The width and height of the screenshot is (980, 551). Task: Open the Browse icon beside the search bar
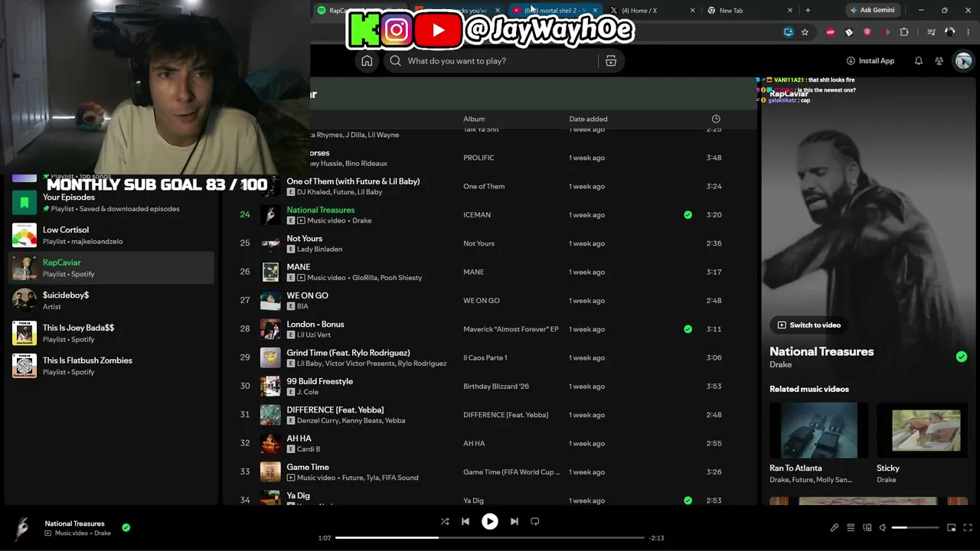611,61
